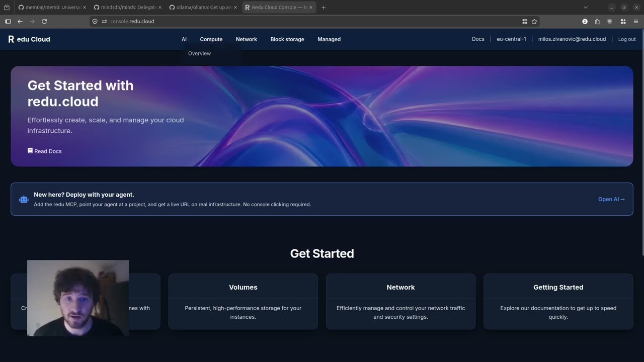This screenshot has height=362, width=644.
Task: Click the site permissions icon in the address bar
Action: (104, 22)
